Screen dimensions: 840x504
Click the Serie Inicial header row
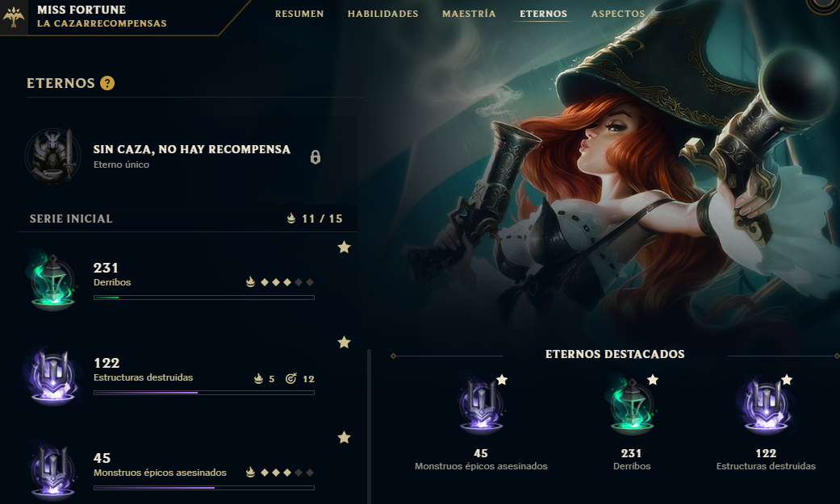click(187, 219)
